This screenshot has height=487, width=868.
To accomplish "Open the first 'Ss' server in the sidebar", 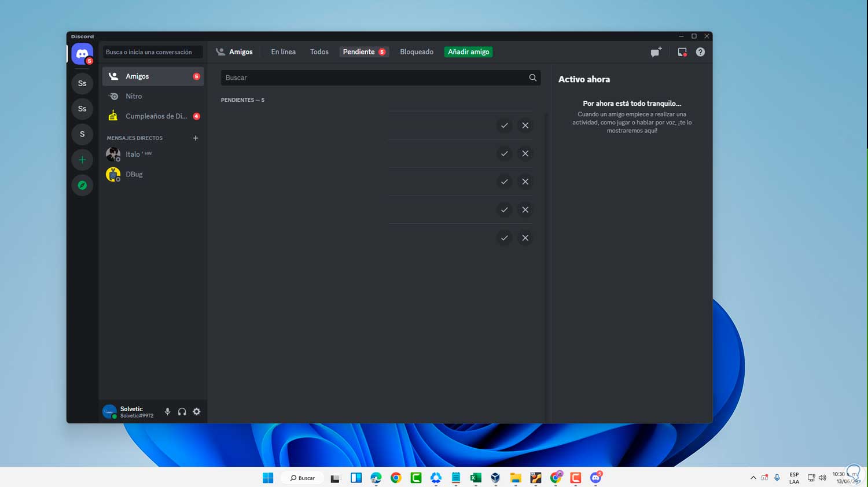I will pos(82,83).
